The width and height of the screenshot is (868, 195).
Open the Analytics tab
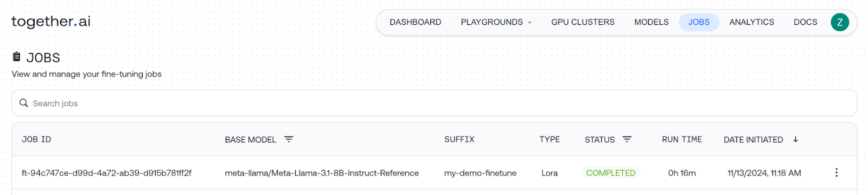pyautogui.click(x=751, y=22)
